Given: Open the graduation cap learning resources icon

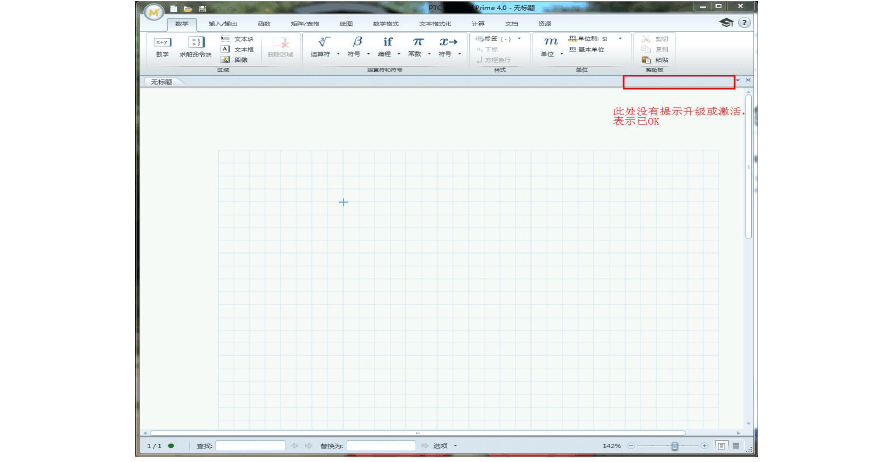Looking at the screenshot, I should click(x=726, y=23).
